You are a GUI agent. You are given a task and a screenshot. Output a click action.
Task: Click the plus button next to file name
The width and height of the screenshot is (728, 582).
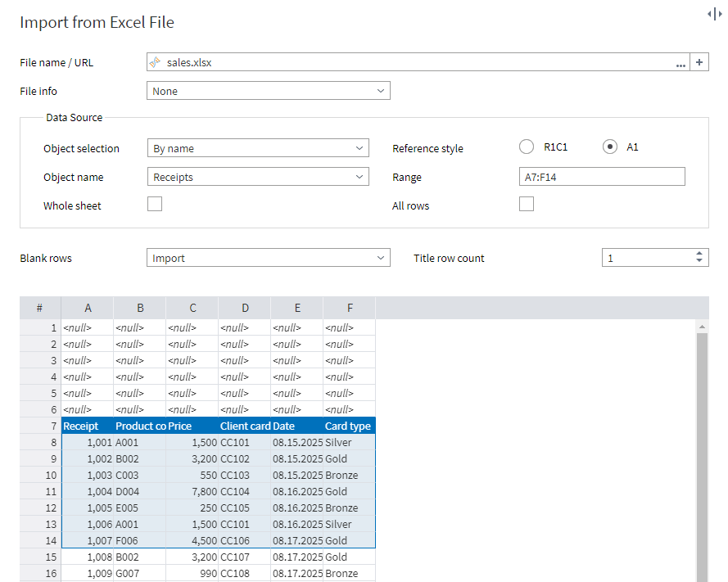pos(699,62)
